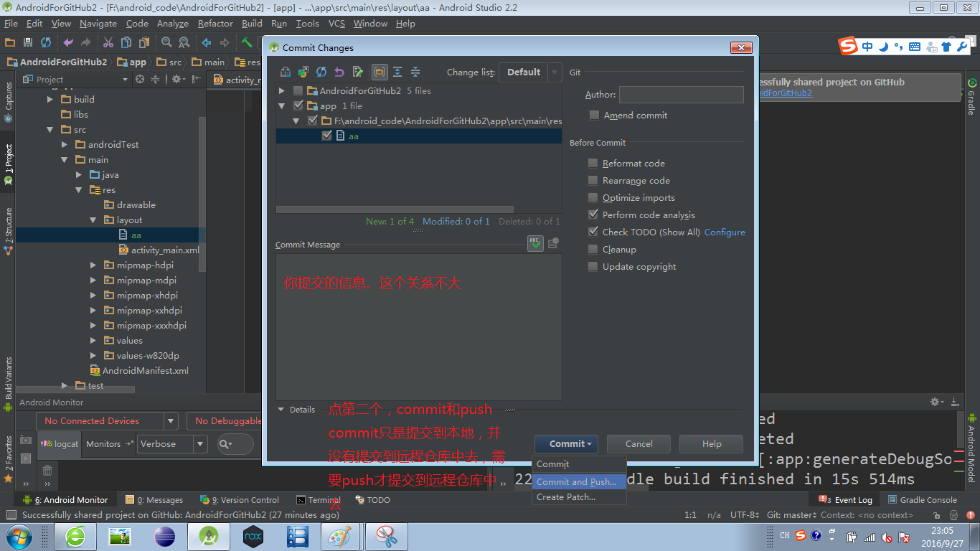Open Android Monitor panel settings gear
The width and height of the screenshot is (980, 551).
pyautogui.click(x=936, y=402)
